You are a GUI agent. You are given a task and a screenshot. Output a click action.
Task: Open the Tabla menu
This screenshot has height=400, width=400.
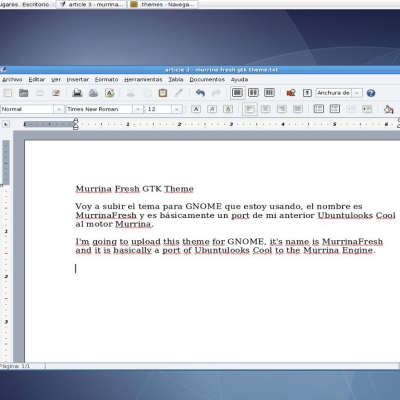176,79
